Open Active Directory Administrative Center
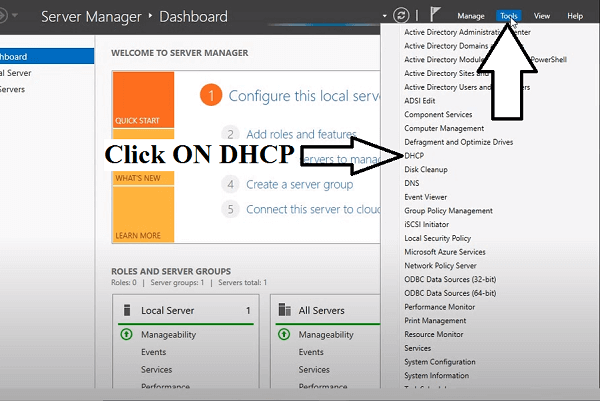Image resolution: width=600 pixels, height=401 pixels. coord(467,32)
